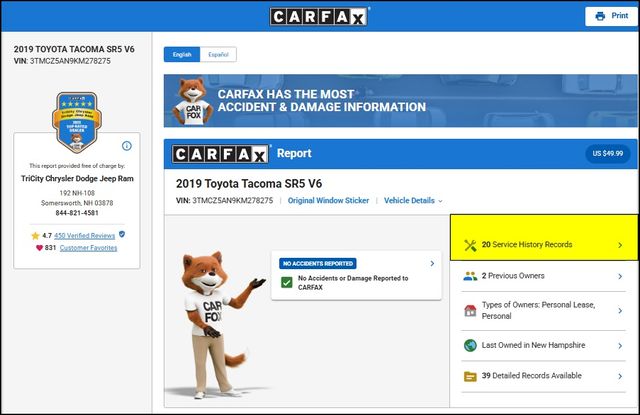Click the VIN under the report heading
This screenshot has height=415, width=640.
[x=224, y=200]
